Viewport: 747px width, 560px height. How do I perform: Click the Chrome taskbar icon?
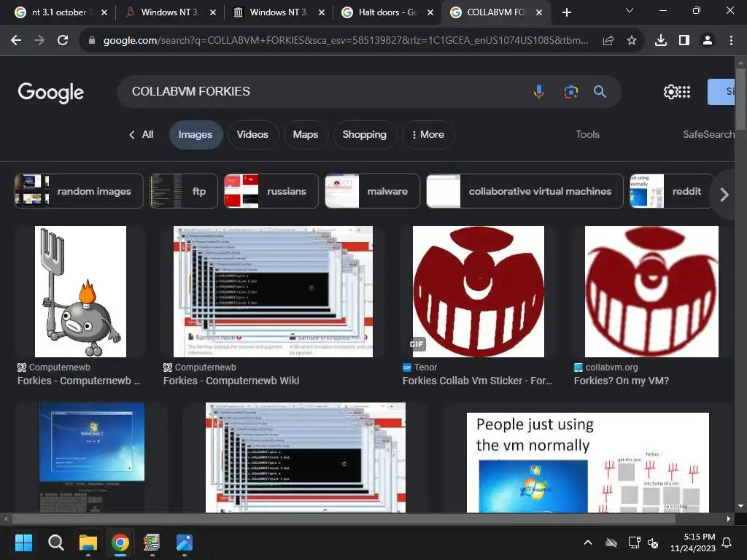pos(120,542)
